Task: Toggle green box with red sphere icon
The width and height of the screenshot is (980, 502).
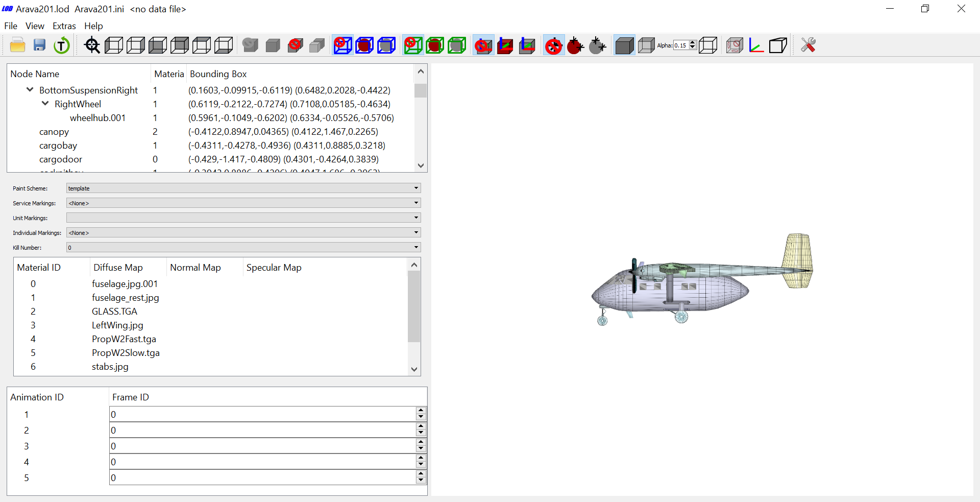Action: point(435,45)
